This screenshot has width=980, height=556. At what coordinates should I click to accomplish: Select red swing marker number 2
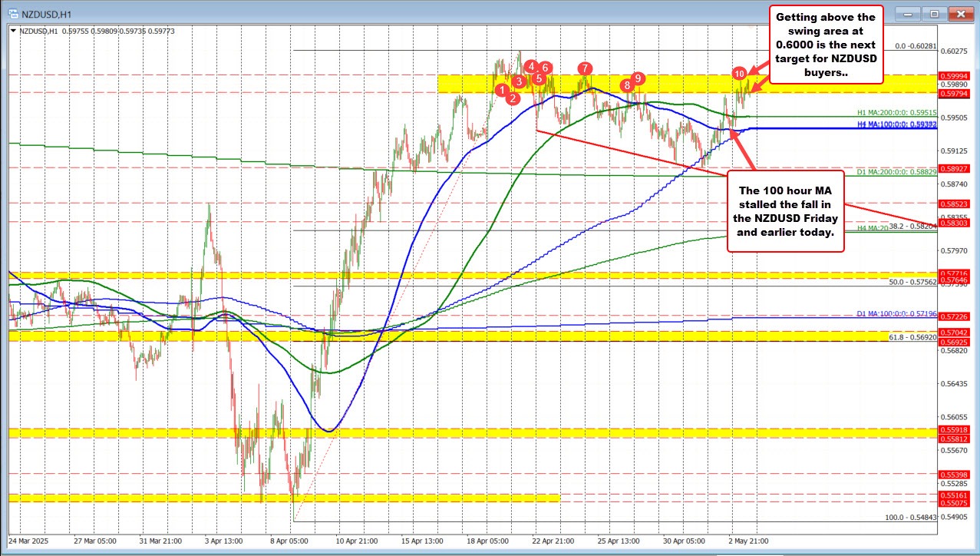514,98
